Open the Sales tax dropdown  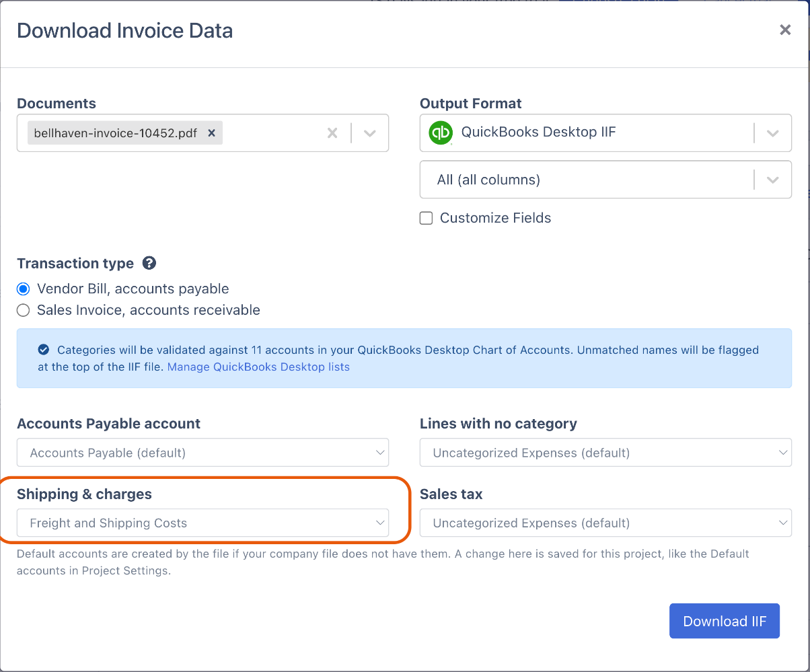click(x=605, y=523)
